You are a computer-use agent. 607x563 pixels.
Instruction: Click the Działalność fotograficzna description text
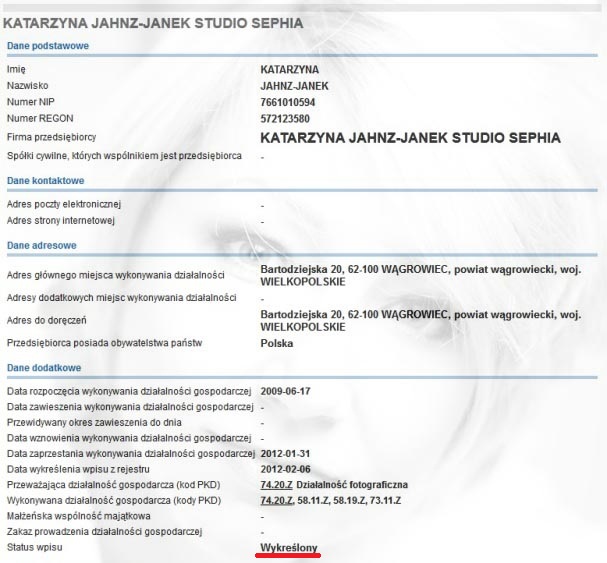click(x=352, y=485)
